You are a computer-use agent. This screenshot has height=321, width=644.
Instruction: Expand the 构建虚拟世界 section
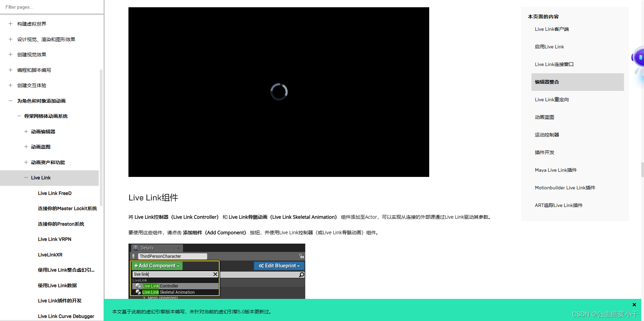[10, 24]
